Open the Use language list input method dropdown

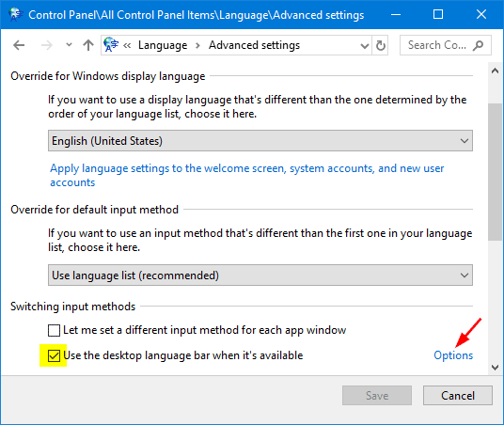[260, 275]
